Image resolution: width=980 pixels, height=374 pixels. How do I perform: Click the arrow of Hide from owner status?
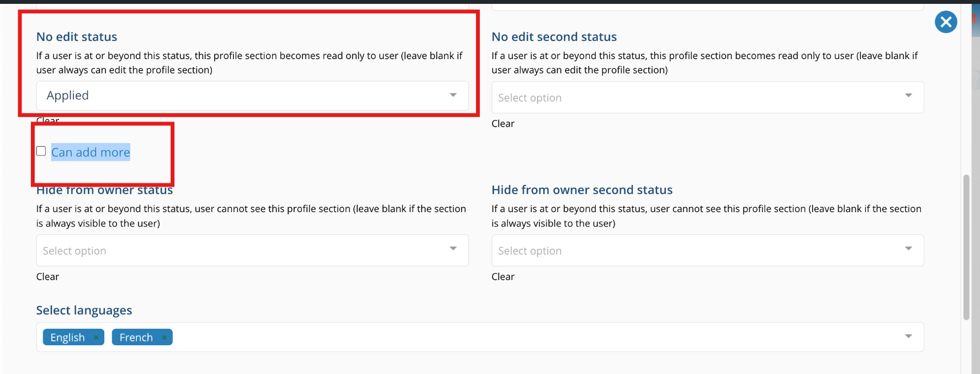pos(453,249)
